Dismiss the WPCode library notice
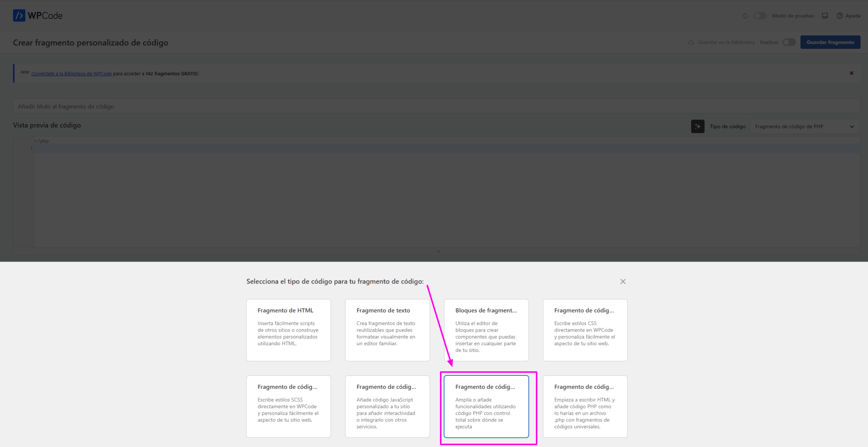868x447 pixels. [x=851, y=73]
